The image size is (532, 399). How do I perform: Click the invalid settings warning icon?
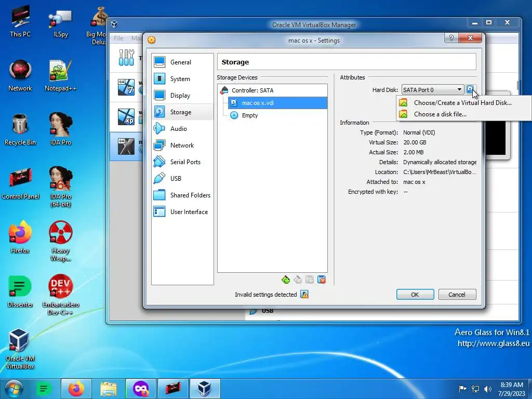(x=304, y=295)
